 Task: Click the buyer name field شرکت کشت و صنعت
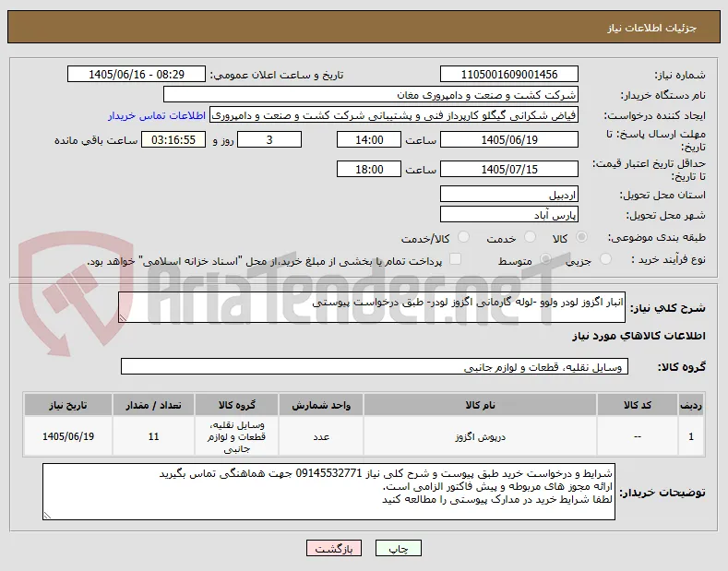pyautogui.click(x=371, y=95)
